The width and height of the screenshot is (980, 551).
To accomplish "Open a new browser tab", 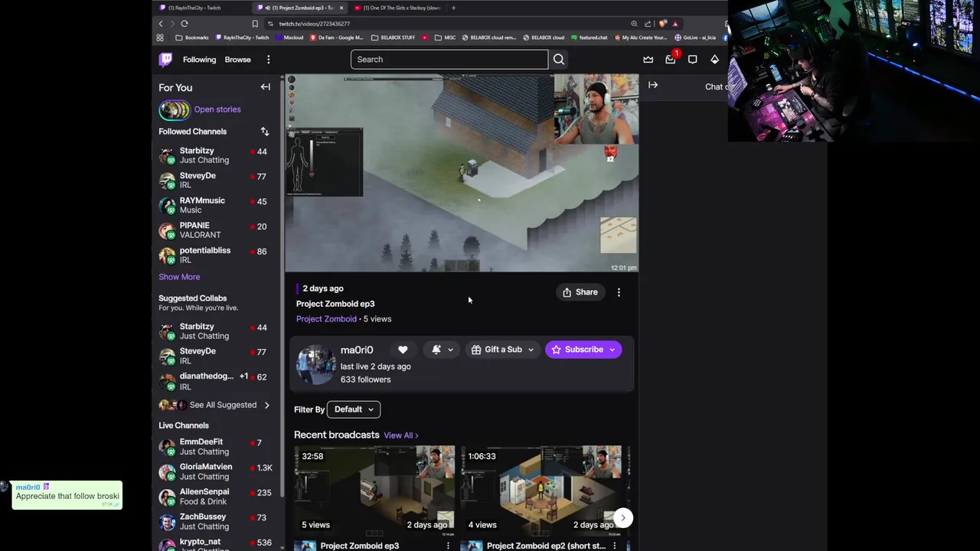I will click(453, 8).
